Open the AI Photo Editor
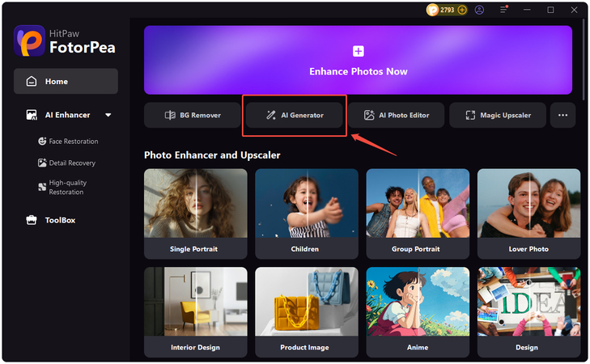Screen dimensions: 590x364 coord(397,115)
